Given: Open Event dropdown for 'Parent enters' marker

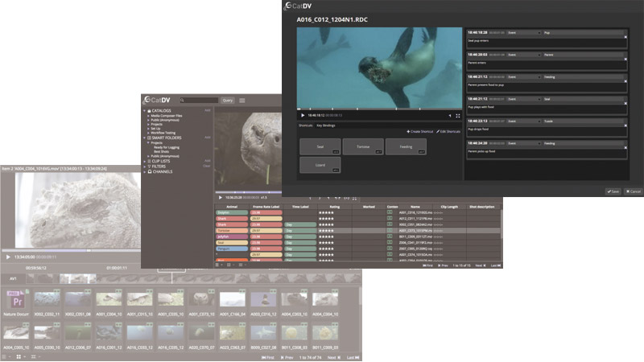Looking at the screenshot, I should click(x=524, y=55).
